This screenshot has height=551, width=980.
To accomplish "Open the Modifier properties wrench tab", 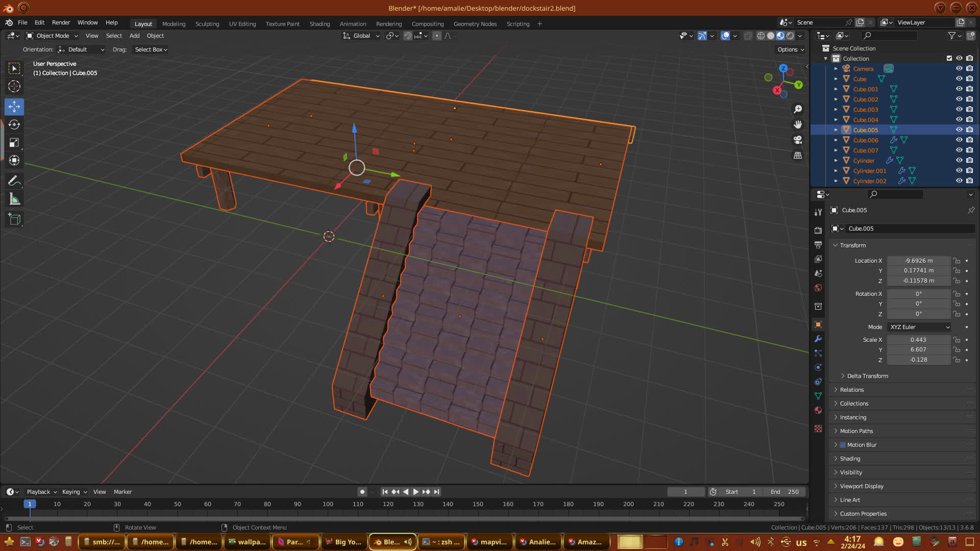I will 818,339.
